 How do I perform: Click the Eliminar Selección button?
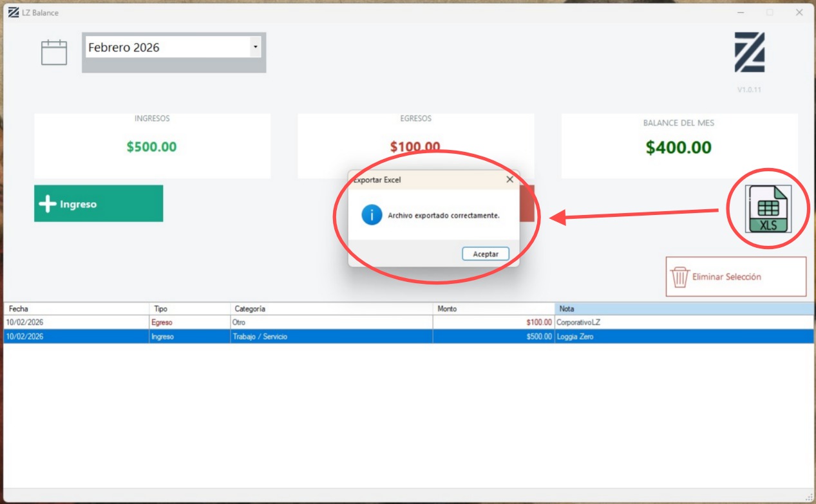pos(735,275)
